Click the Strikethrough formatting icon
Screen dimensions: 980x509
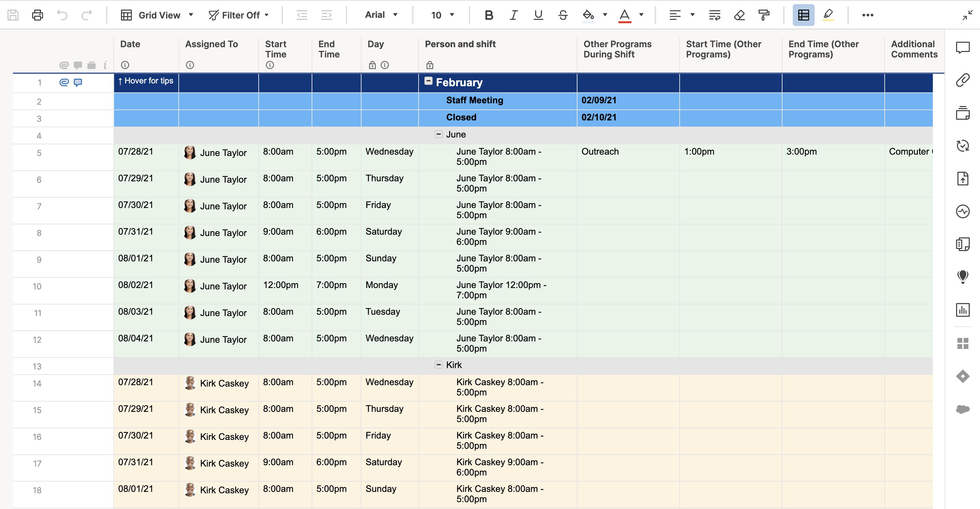(563, 15)
